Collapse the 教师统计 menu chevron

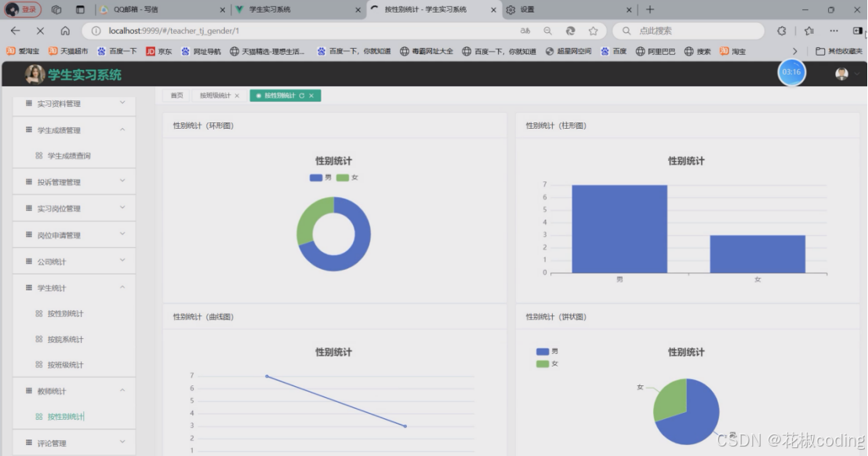pyautogui.click(x=122, y=390)
